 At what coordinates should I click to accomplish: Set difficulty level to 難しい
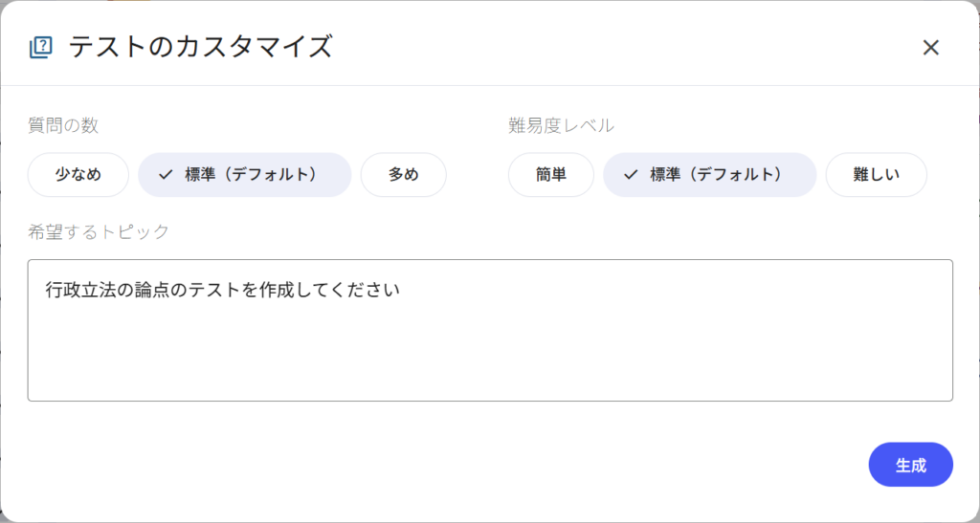pyautogui.click(x=876, y=175)
